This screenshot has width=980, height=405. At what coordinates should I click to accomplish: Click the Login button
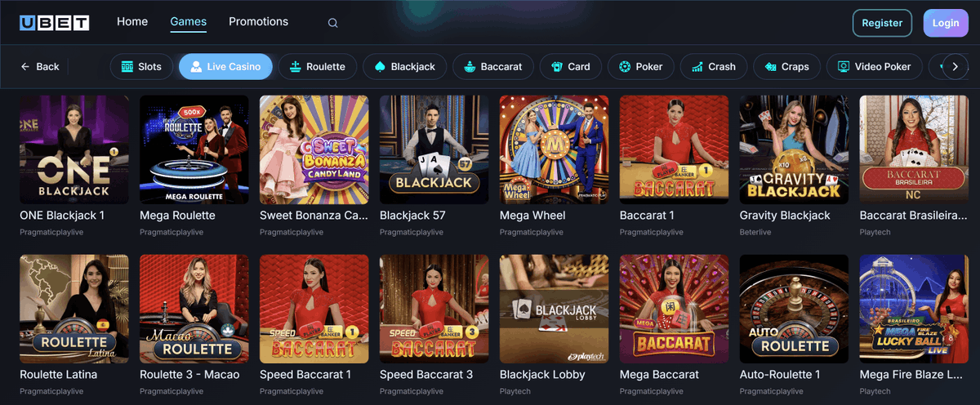pos(946,23)
